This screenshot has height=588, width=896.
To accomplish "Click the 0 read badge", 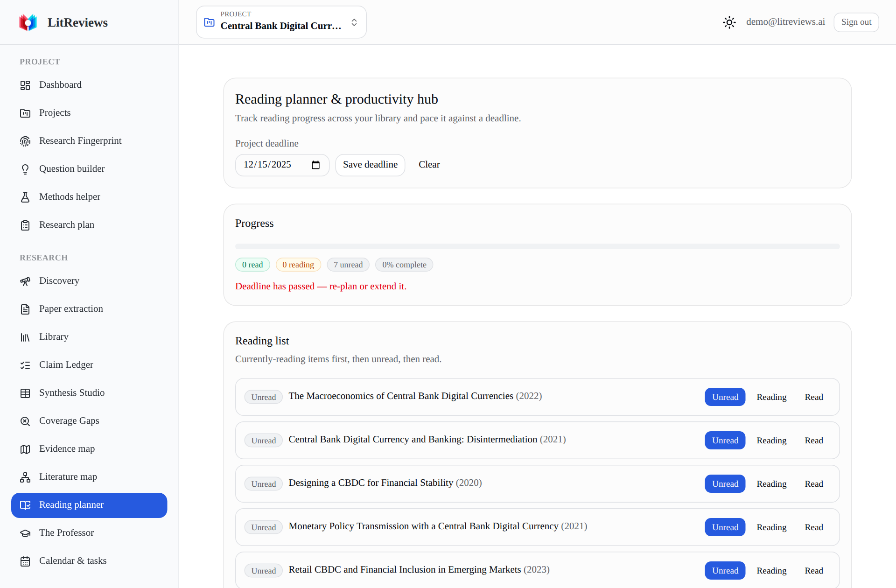I will [x=252, y=265].
